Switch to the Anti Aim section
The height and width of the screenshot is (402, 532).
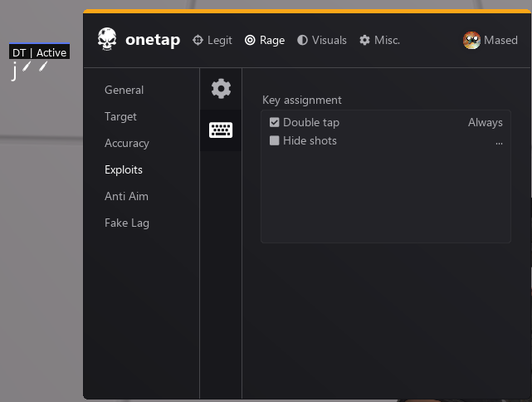coord(126,196)
